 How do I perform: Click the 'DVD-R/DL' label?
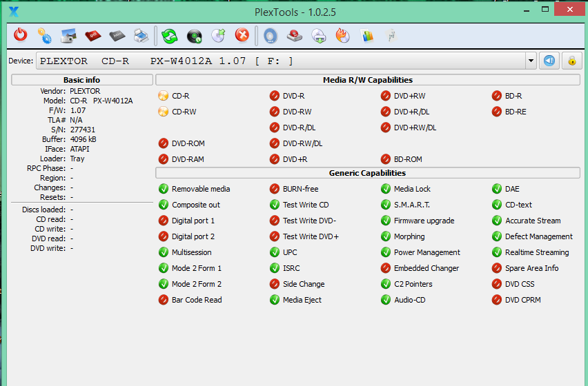(300, 128)
